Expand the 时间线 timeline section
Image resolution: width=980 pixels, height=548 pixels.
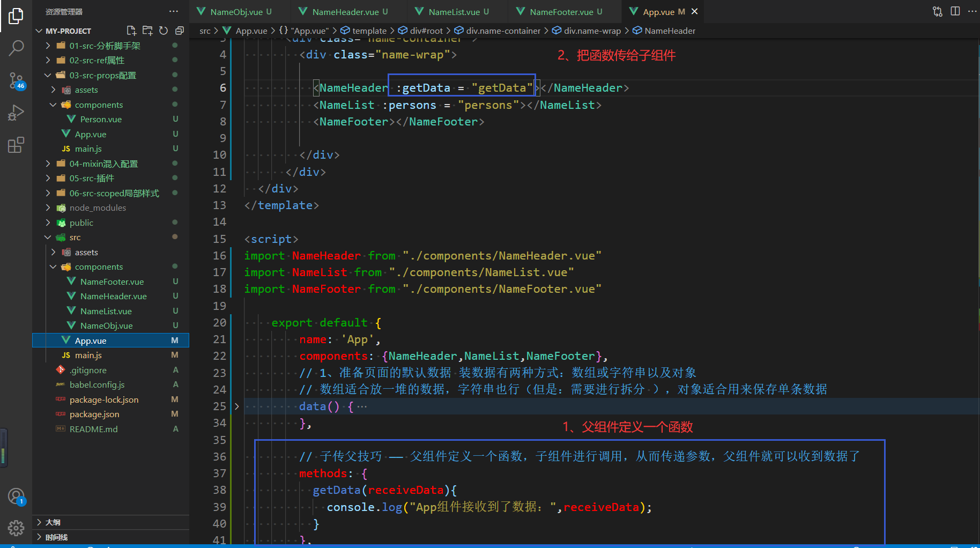coord(111,537)
